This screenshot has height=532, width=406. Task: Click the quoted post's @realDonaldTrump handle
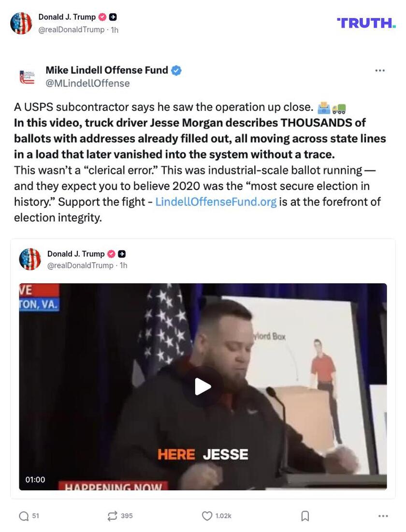(80, 266)
